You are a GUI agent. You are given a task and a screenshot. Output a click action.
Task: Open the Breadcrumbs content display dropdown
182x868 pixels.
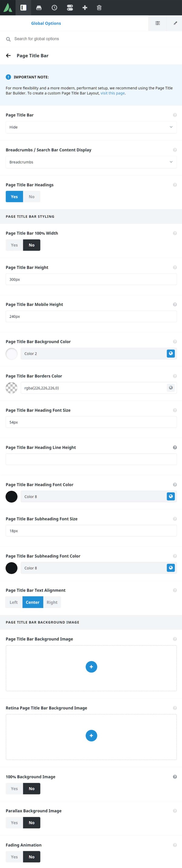(91, 162)
